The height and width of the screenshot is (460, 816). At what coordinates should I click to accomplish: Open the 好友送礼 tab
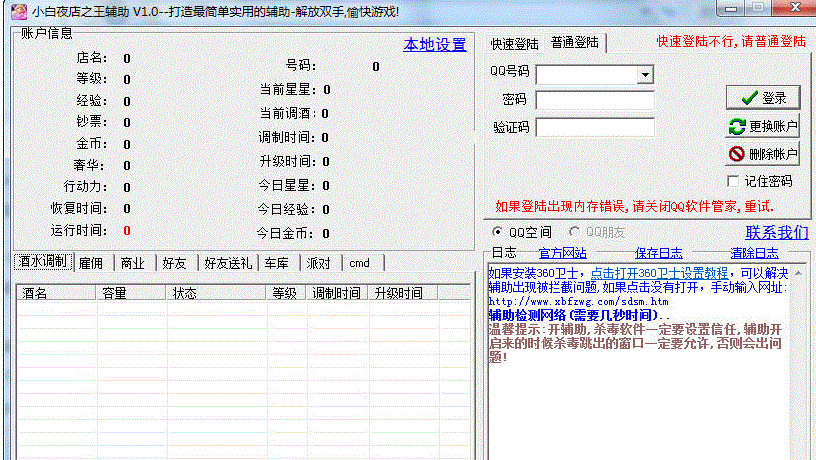(228, 263)
